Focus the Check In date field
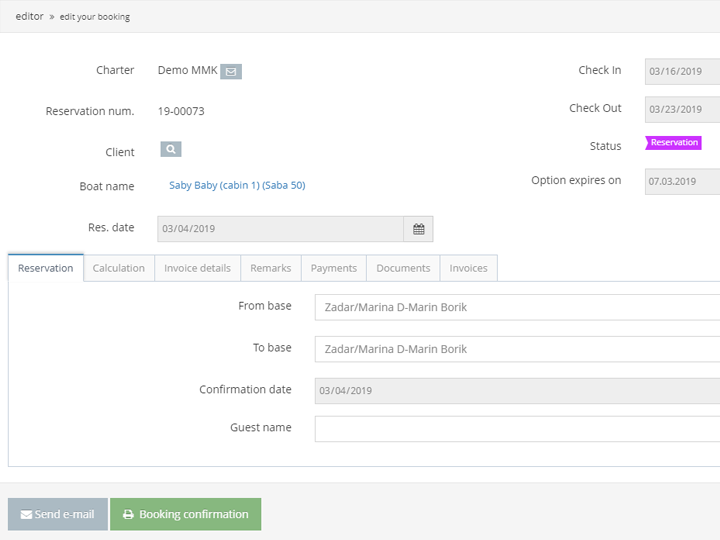This screenshot has height=540, width=720. click(682, 72)
